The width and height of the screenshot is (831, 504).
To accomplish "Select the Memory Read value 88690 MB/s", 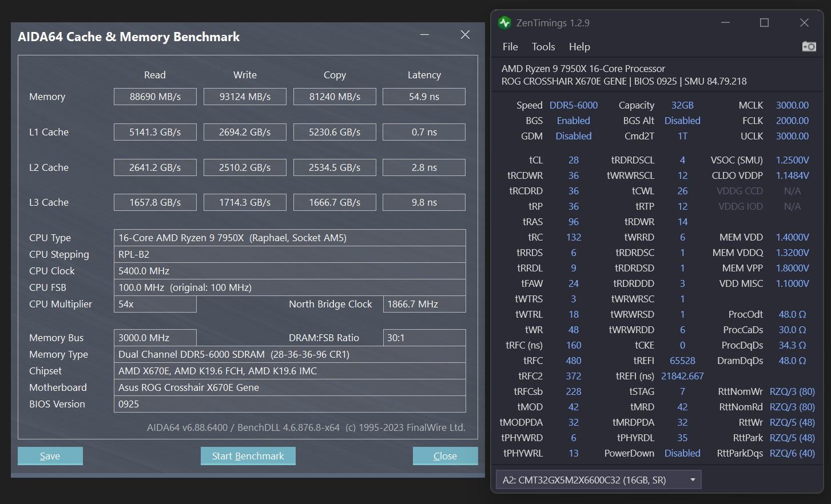I will click(x=155, y=97).
